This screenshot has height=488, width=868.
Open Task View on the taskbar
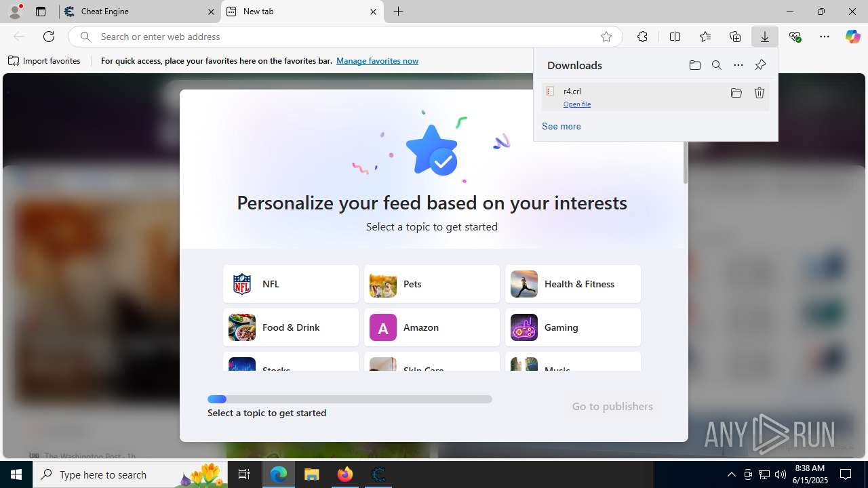[244, 474]
